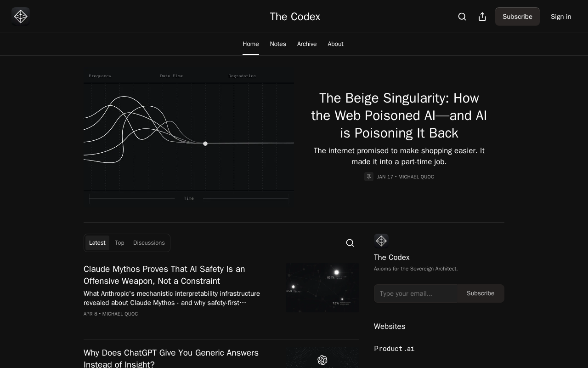Switch to the Notes tab
Screen dimensions: 588x368
click(278, 44)
